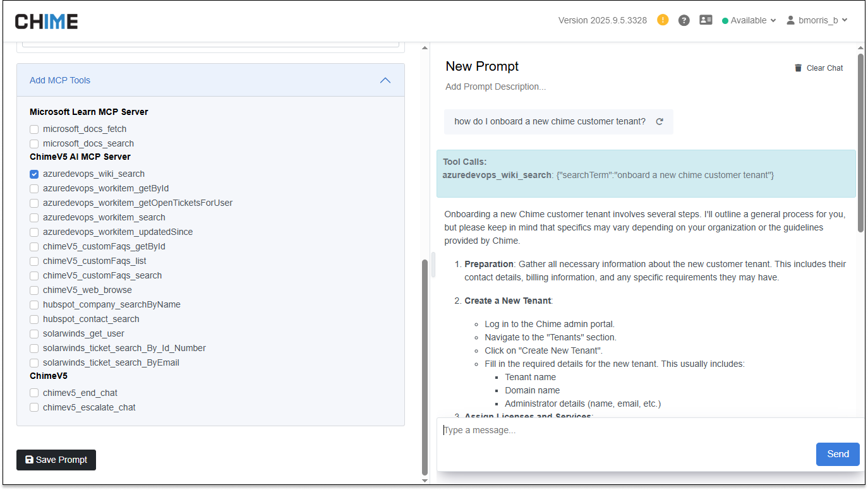This screenshot has height=490, width=868.
Task: Click the green Available status dot
Action: 725,21
